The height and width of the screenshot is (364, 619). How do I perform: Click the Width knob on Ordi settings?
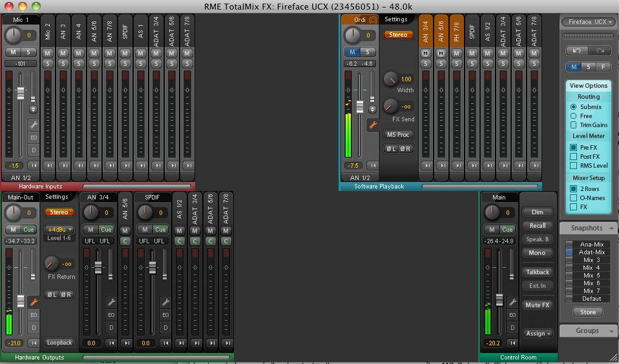coord(391,79)
